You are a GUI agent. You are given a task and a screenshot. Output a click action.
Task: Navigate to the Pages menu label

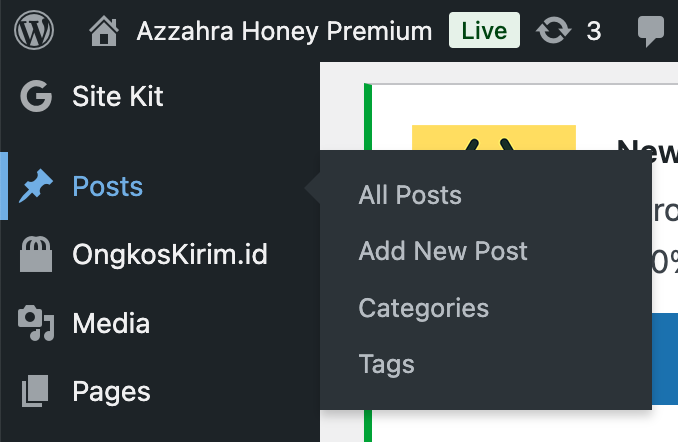pyautogui.click(x=112, y=391)
